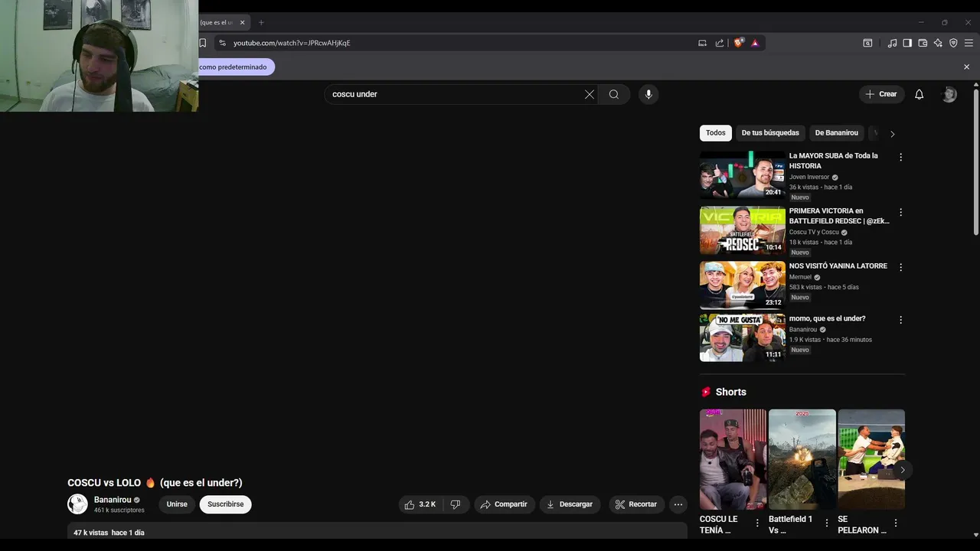Open the tab search toolbar icon
980x551 pixels.
(867, 43)
